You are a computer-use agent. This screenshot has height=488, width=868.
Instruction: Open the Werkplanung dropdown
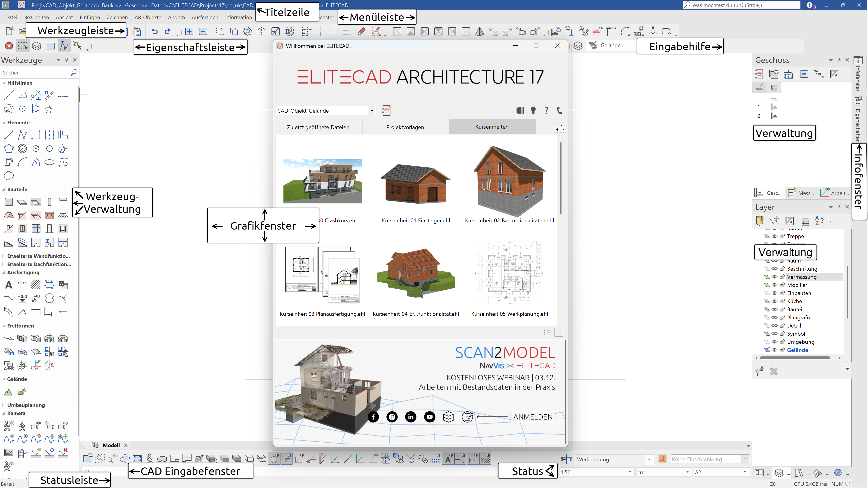click(649, 459)
